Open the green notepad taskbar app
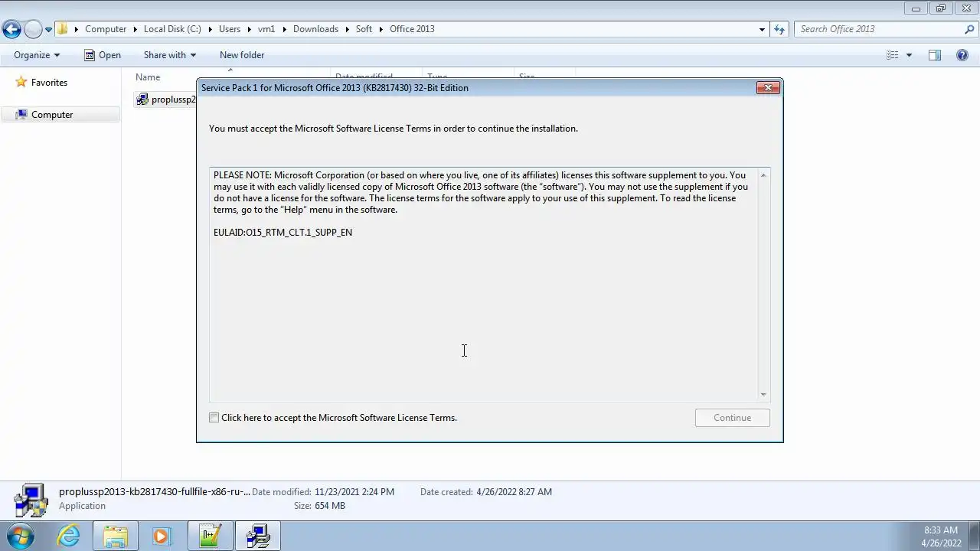Viewport: 980px width, 551px height. (210, 536)
